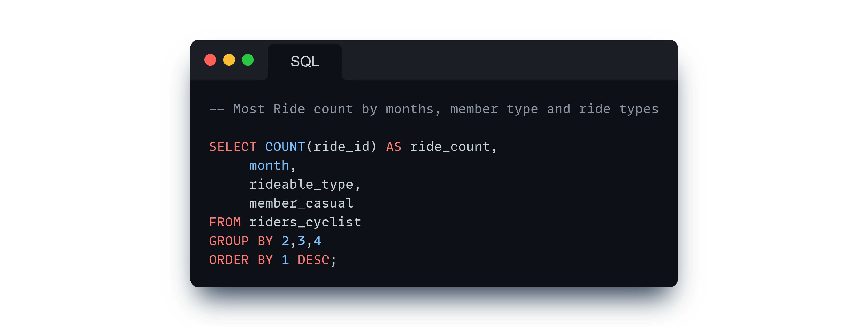The width and height of the screenshot is (868, 327).
Task: Click the ride_count alias
Action: (x=450, y=147)
